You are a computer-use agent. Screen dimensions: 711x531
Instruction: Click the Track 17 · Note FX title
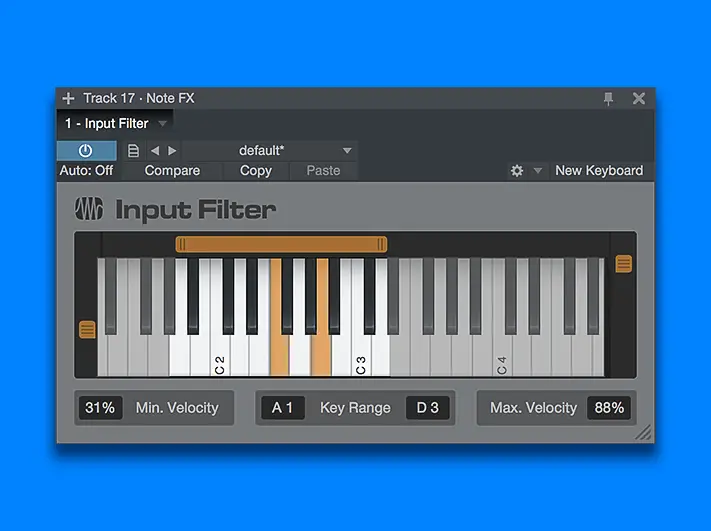(x=139, y=98)
